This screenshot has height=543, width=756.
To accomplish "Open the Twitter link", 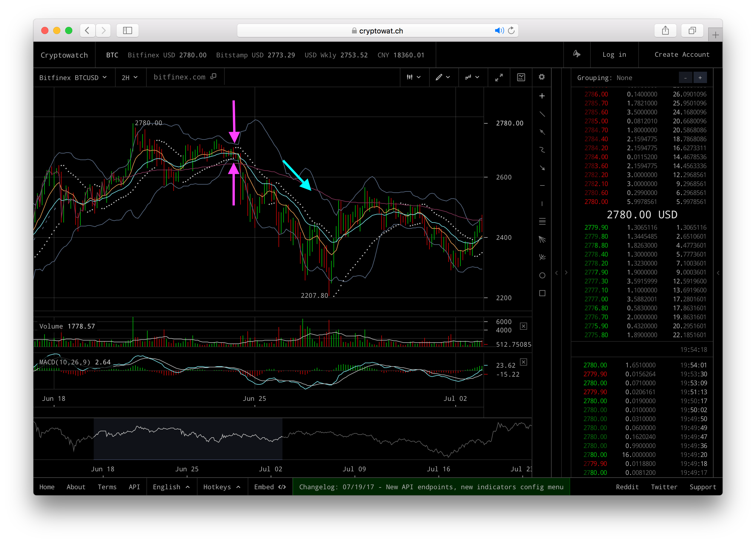I will pyautogui.click(x=664, y=487).
